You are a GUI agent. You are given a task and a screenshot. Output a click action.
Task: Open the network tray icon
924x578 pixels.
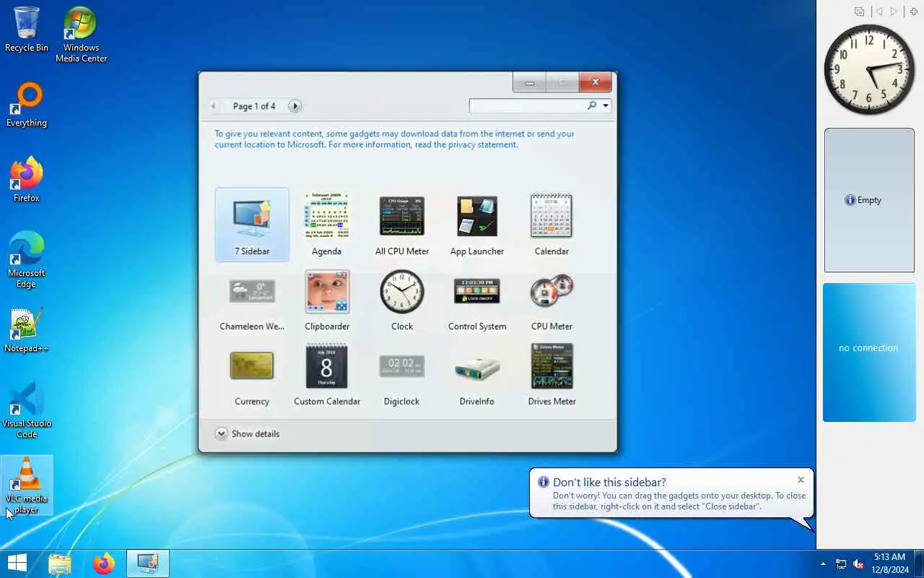[841, 564]
